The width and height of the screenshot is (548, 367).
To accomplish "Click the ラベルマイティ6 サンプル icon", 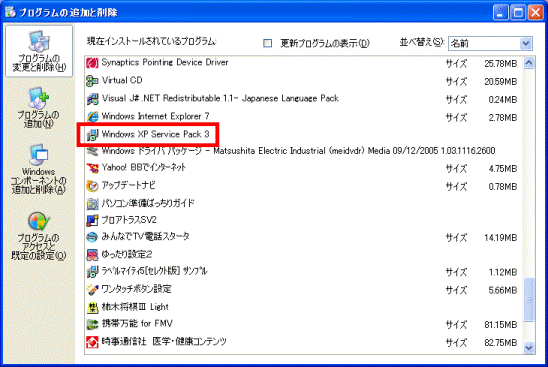I will (x=92, y=272).
